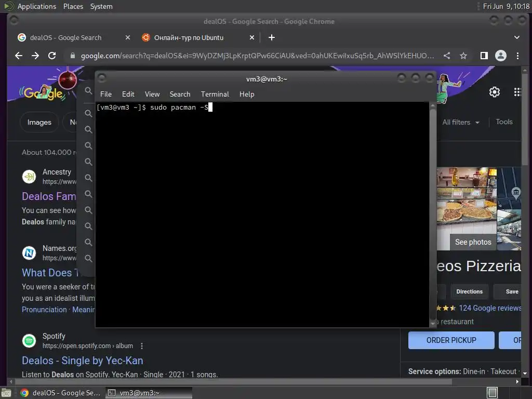Click the padlock site info icon
The width and height of the screenshot is (532, 399).
tap(72, 56)
